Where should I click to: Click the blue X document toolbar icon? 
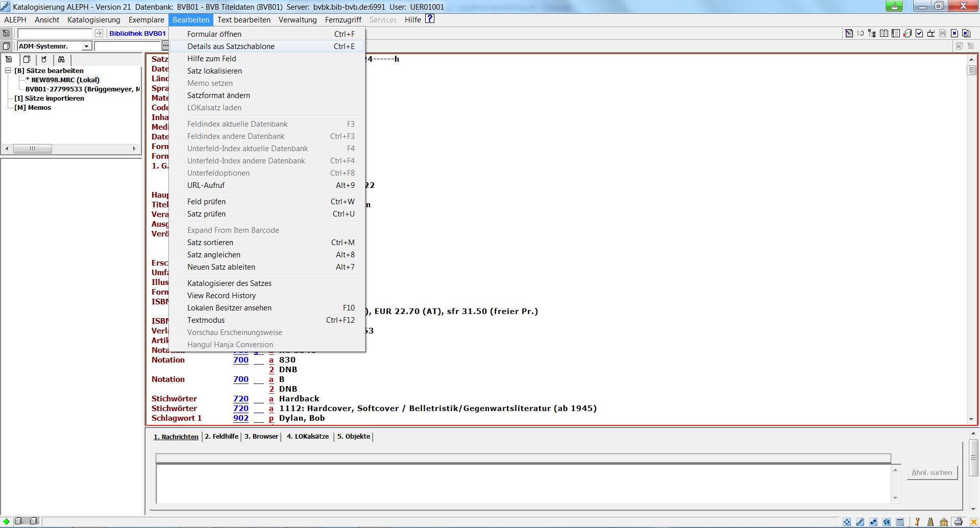[954, 34]
